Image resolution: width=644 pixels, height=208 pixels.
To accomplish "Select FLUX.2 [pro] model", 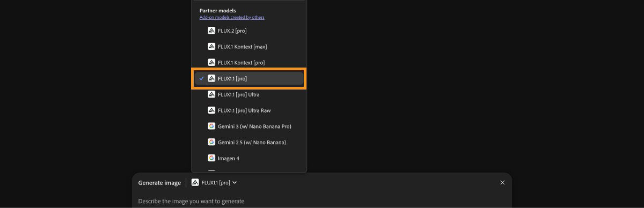I will (x=249, y=31).
